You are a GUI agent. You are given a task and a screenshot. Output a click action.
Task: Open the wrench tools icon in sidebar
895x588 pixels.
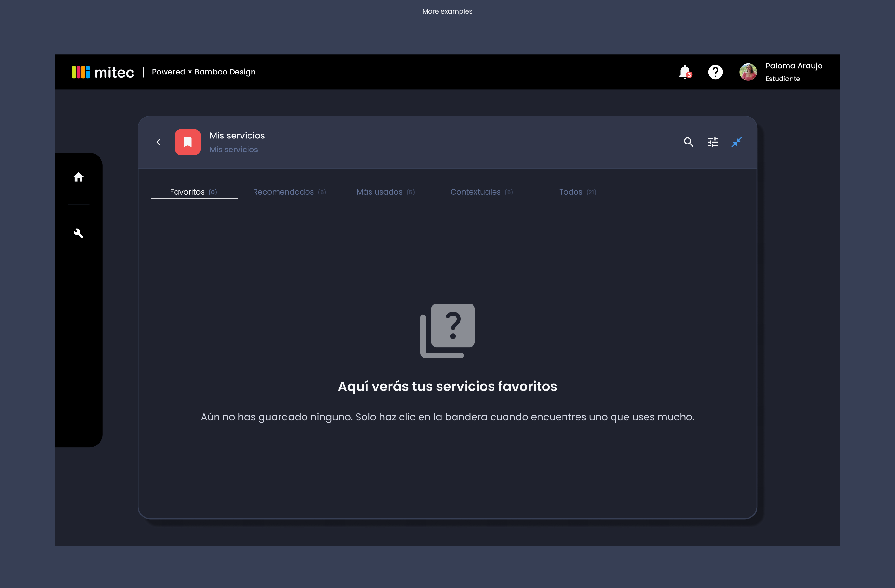(78, 233)
